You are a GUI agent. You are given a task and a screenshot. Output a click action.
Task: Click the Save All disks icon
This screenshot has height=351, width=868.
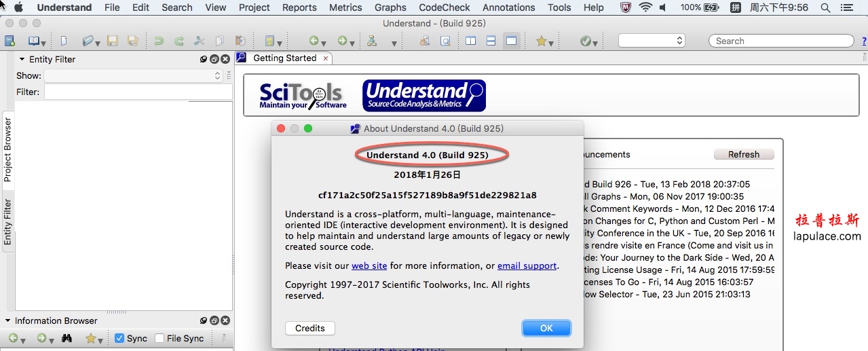(132, 41)
